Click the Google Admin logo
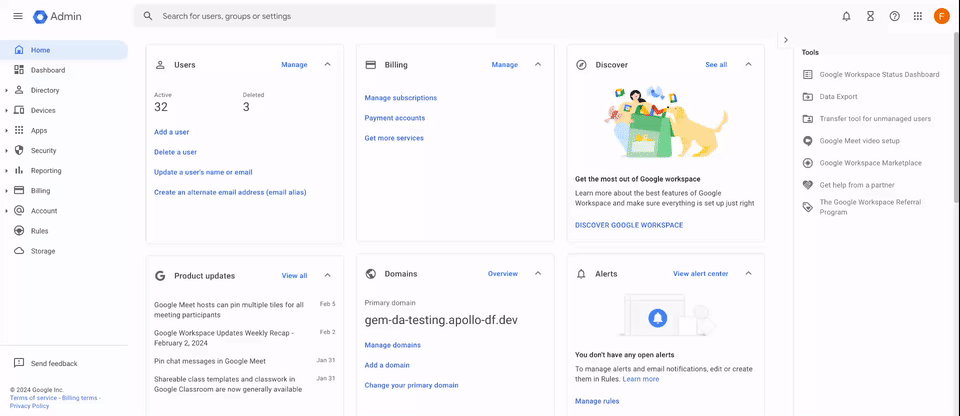 [x=58, y=17]
